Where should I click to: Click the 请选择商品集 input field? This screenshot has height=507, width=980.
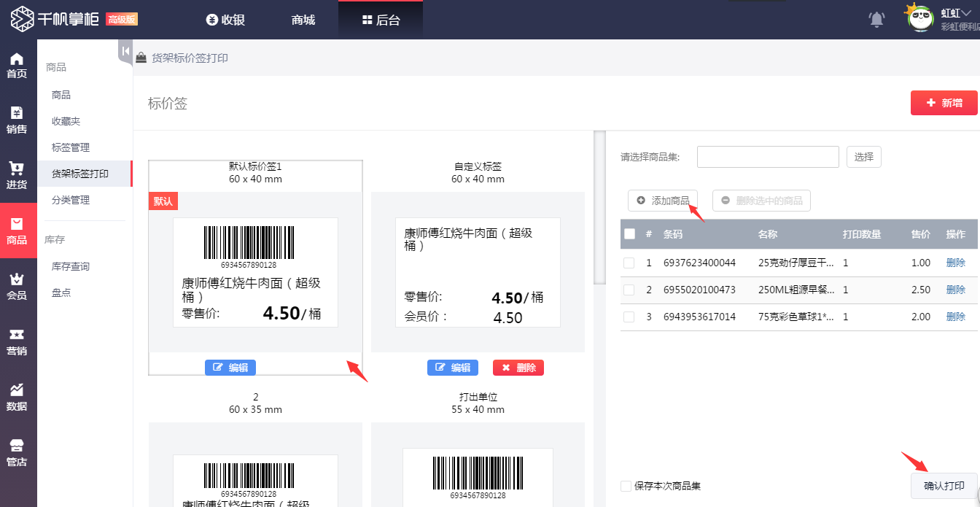(767, 156)
